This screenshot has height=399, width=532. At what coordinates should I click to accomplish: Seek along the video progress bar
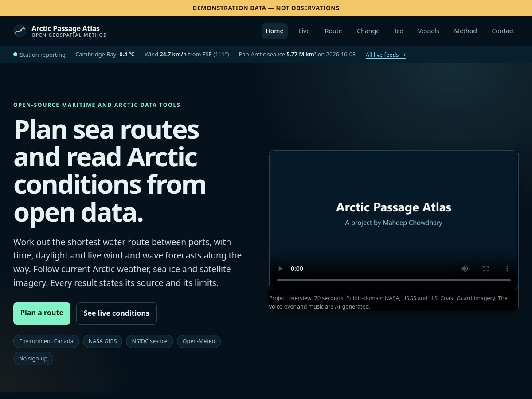click(394, 280)
